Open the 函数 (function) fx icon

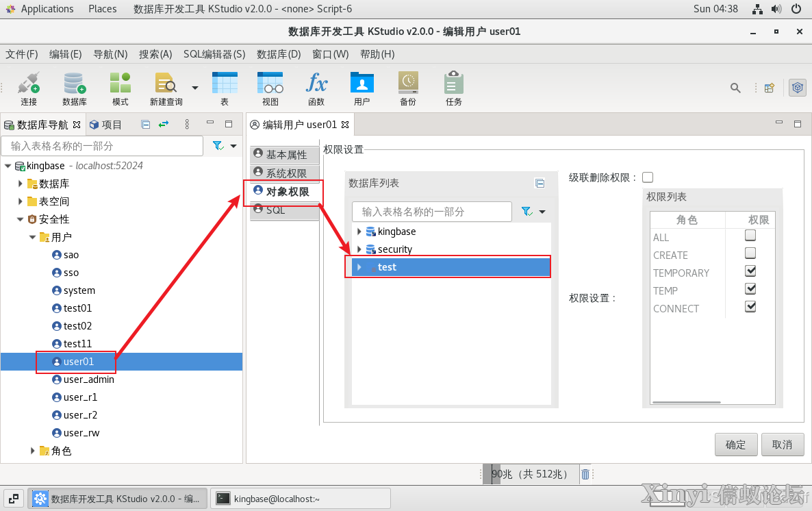point(316,88)
